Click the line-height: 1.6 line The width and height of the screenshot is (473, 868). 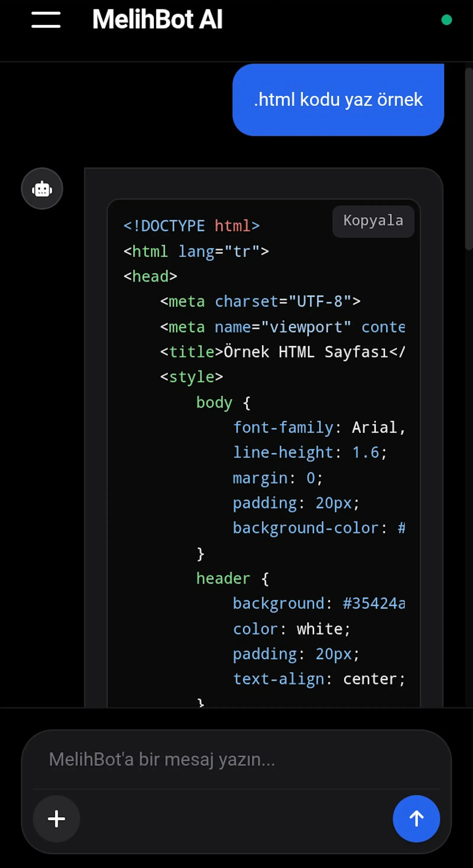[310, 452]
